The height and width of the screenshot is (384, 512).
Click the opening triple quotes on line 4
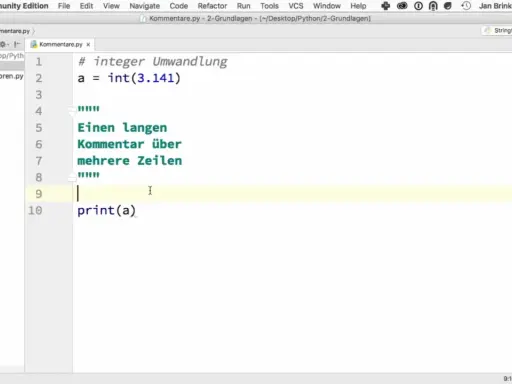tap(88, 109)
